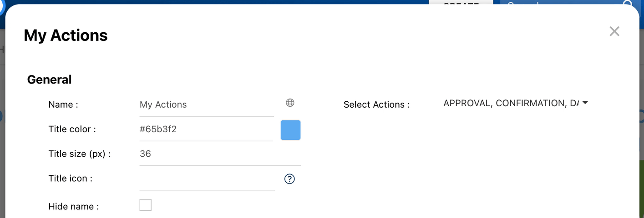644x218 pixels.
Task: Open the blue Title color swatch
Action: 290,130
